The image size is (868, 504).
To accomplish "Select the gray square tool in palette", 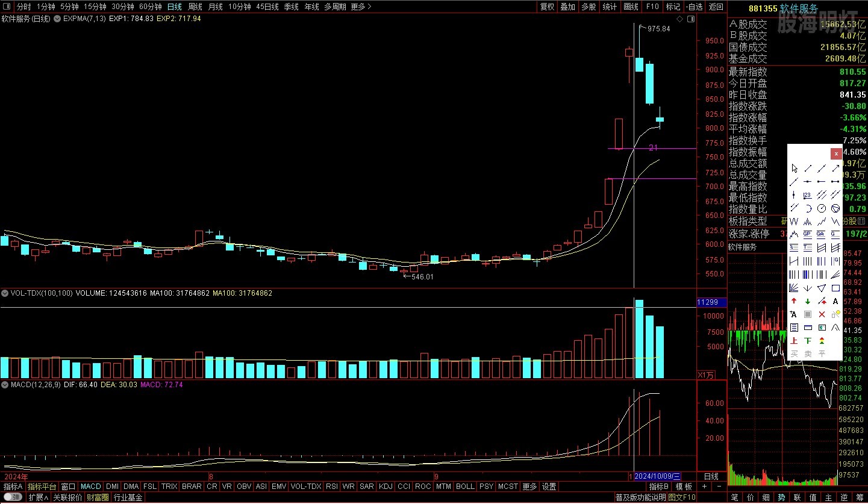I will tap(808, 314).
